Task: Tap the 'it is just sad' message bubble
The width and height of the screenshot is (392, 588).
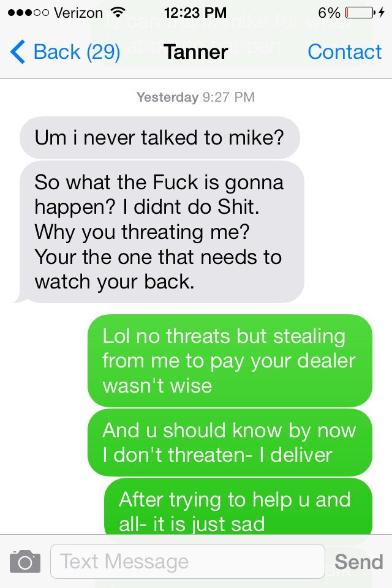Action: coord(238,507)
